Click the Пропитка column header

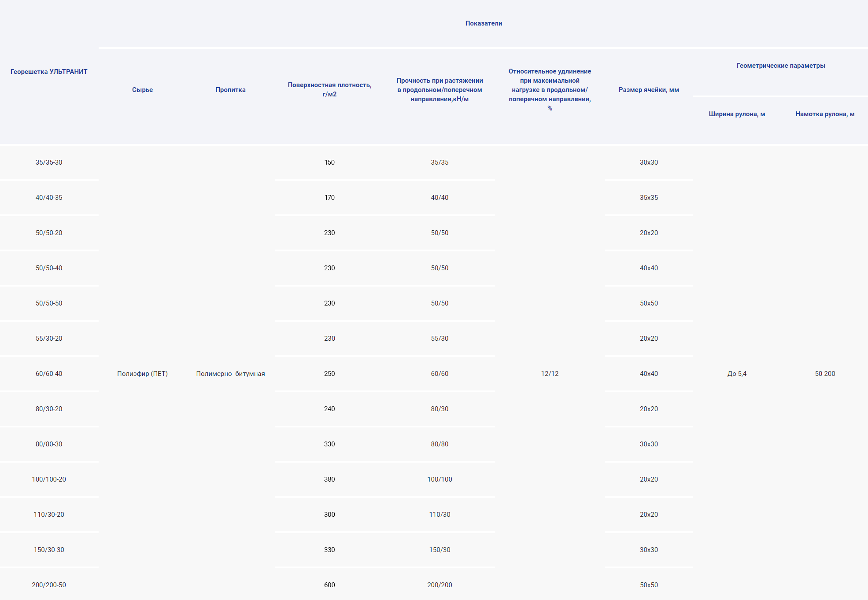pos(230,90)
